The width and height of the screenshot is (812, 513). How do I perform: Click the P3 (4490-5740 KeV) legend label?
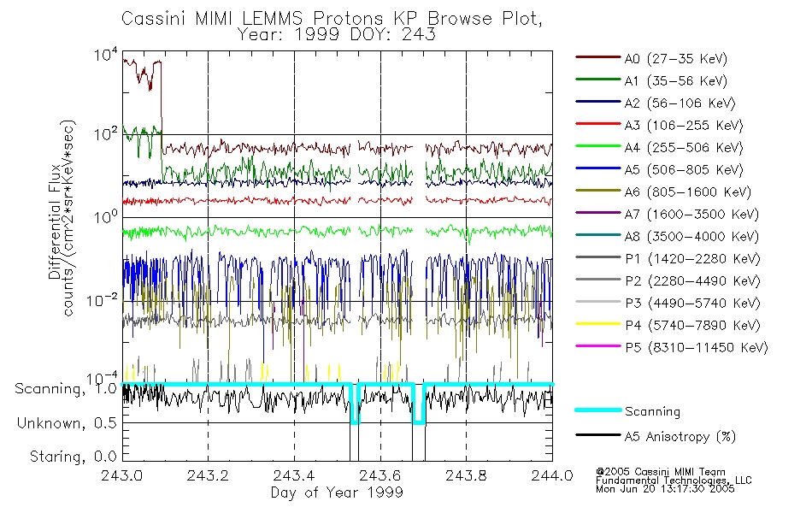click(692, 304)
